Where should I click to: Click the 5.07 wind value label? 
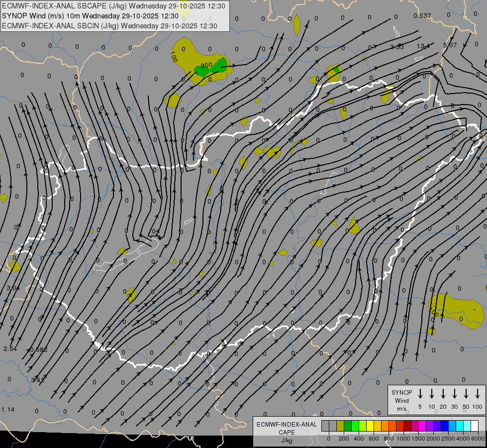[450, 45]
